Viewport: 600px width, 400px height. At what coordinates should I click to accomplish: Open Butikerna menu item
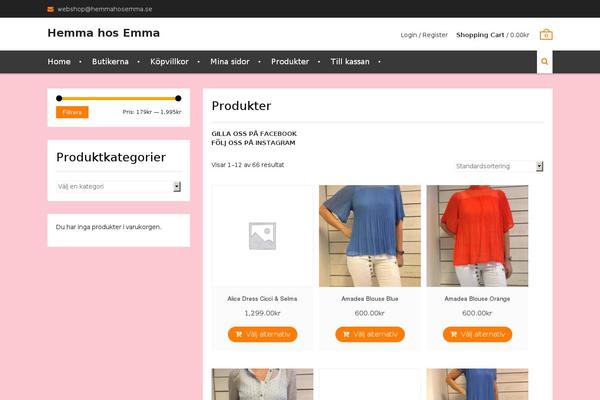pyautogui.click(x=110, y=62)
